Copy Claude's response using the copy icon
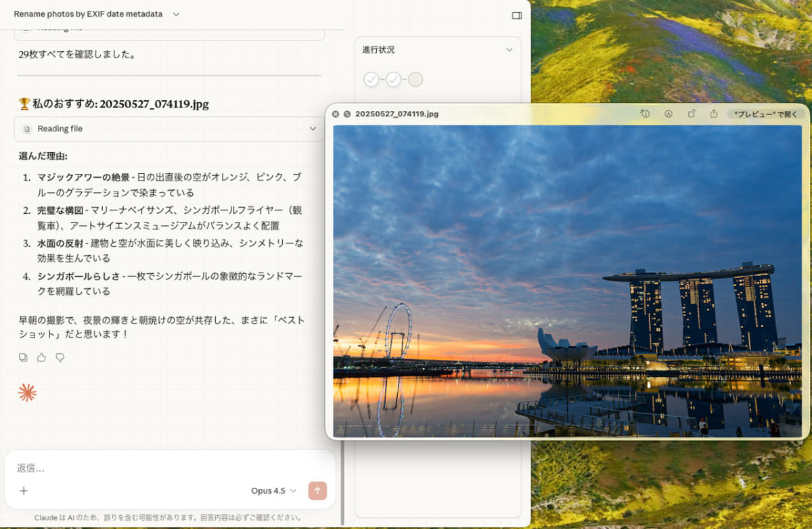Image resolution: width=812 pixels, height=529 pixels. click(23, 357)
